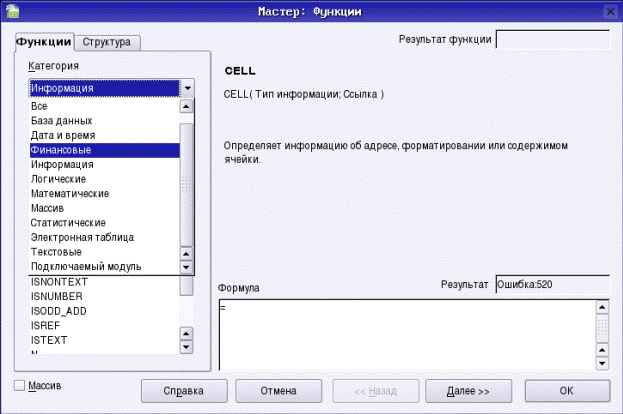Select ISODD_ADD function in list
The height and width of the screenshot is (414, 623).
tap(104, 311)
